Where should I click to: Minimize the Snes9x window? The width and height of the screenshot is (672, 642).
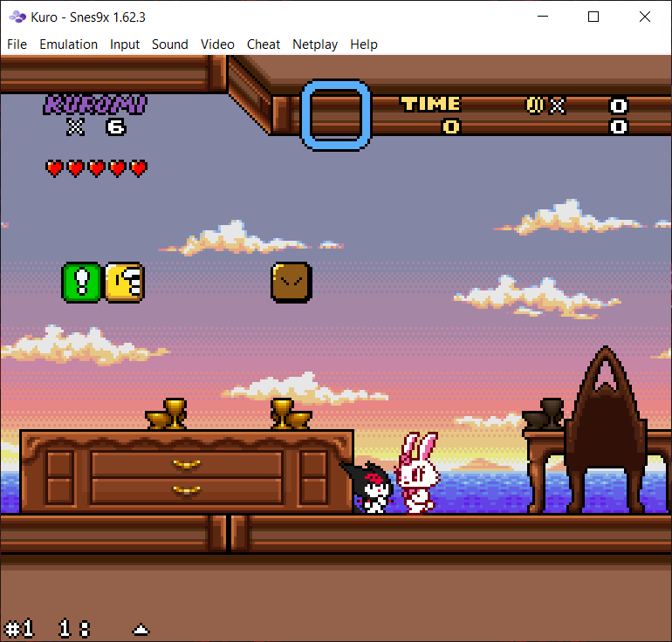(543, 17)
